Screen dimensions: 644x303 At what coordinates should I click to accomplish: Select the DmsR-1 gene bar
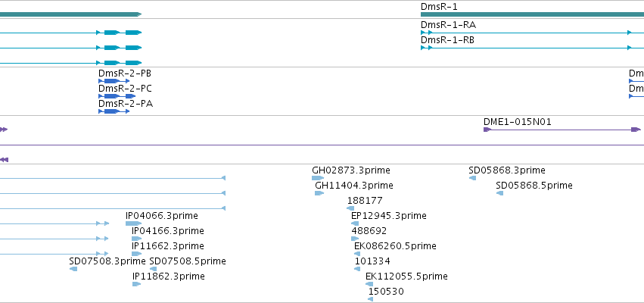(x=532, y=14)
